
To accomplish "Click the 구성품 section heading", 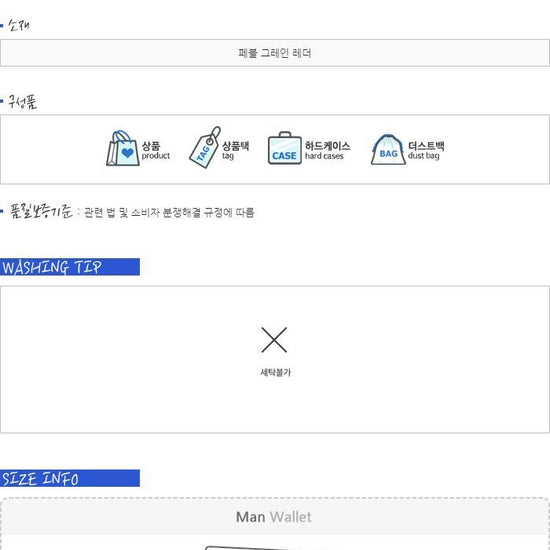I will [22, 102].
